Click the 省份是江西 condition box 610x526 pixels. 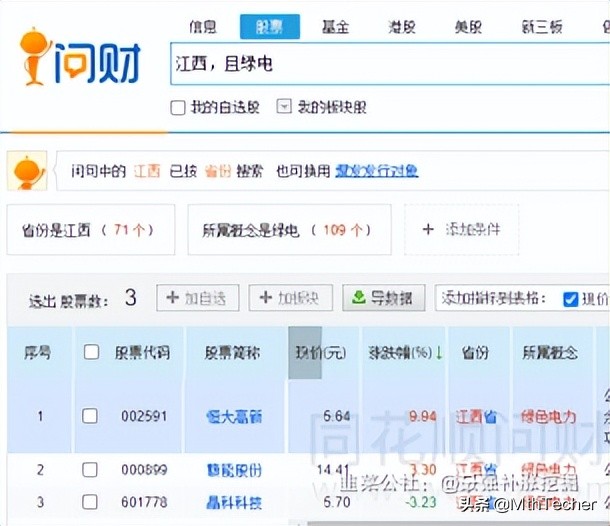[x=91, y=230]
